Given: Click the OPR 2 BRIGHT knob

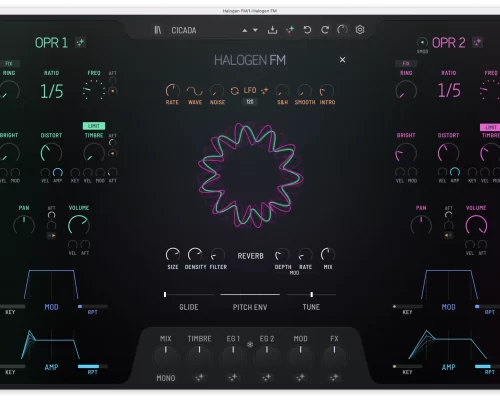Looking at the screenshot, I should [x=406, y=154].
